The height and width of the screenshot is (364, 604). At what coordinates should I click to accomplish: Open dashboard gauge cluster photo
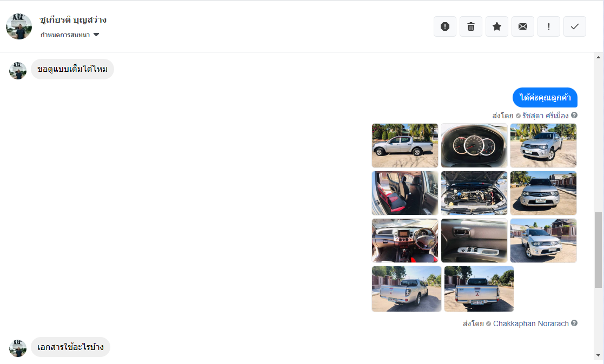point(474,145)
